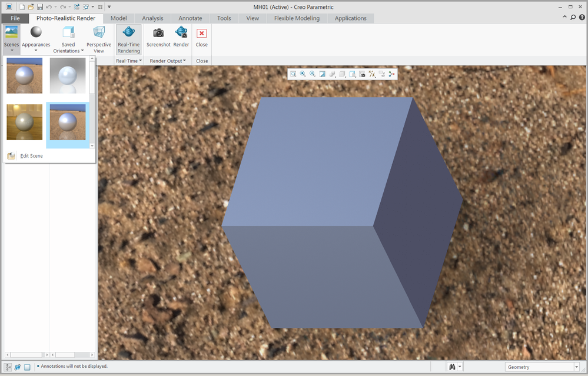Image resolution: width=588 pixels, height=376 pixels.
Task: Close the Photo-Realistic Render tab
Action: tap(201, 38)
